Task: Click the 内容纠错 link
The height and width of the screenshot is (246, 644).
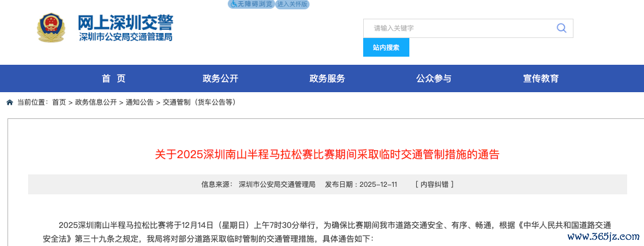Action: pos(434,184)
